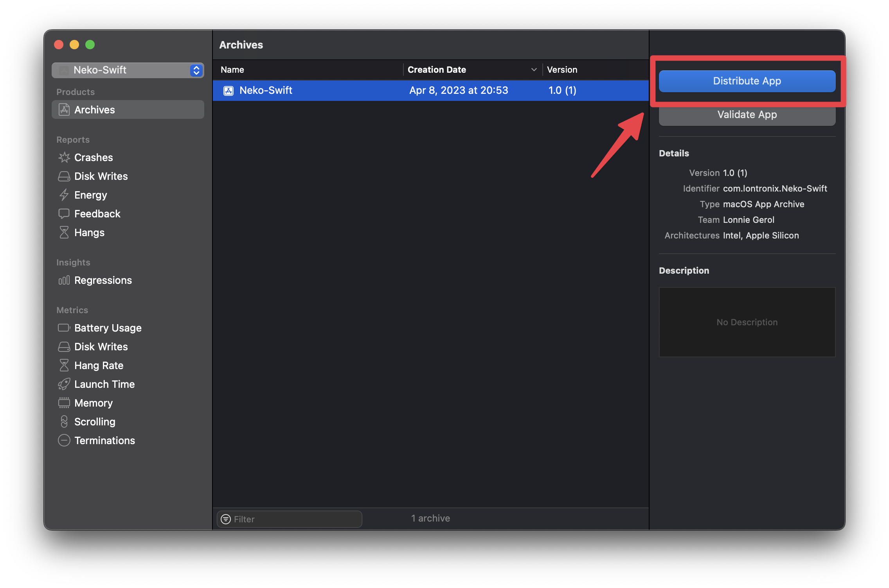The height and width of the screenshot is (588, 889).
Task: Open Memory metrics in sidebar
Action: [x=94, y=403]
